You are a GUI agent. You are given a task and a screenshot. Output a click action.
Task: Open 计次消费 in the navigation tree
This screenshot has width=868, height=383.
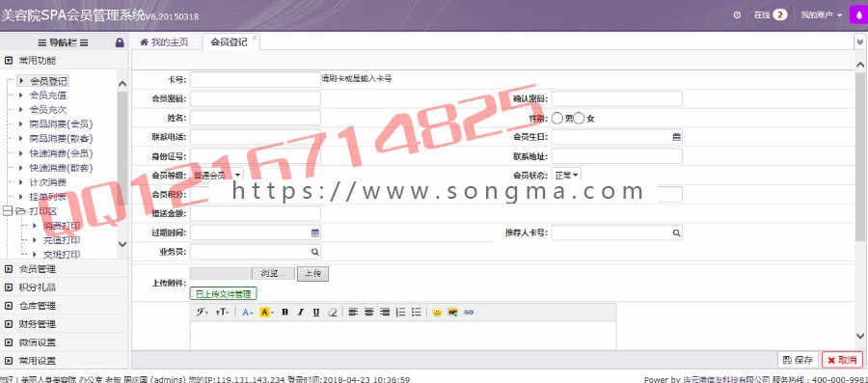pyautogui.click(x=48, y=182)
